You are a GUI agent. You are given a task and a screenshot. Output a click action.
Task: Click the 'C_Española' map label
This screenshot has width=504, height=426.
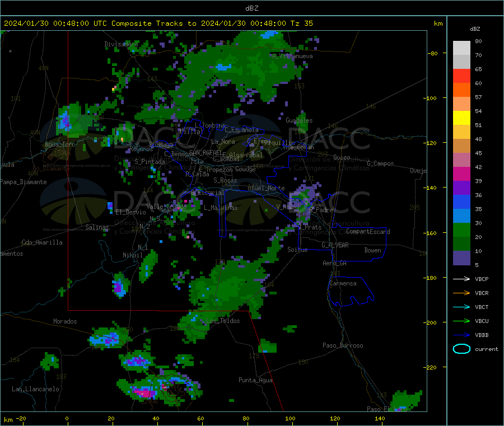click(x=241, y=130)
